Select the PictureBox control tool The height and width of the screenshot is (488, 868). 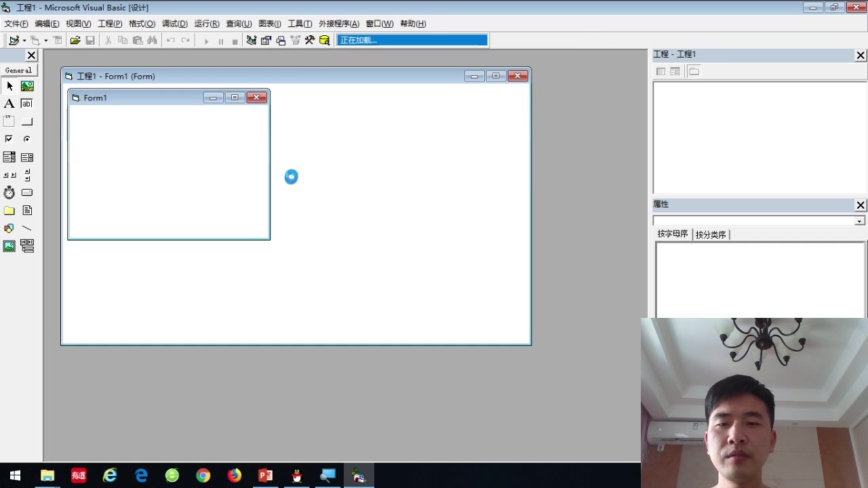click(27, 86)
